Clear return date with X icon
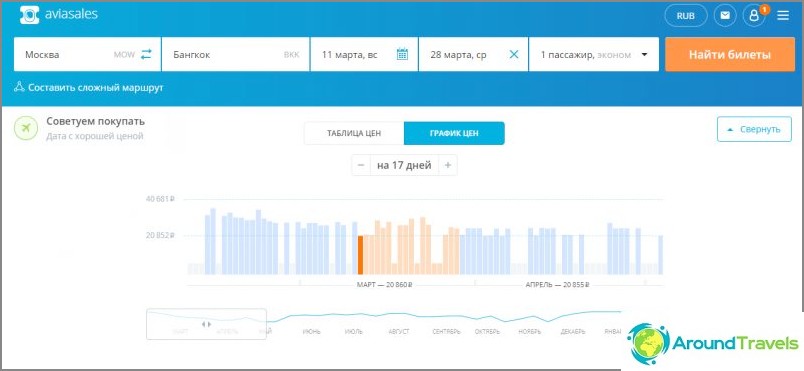Screen dimensions: 804x371 click(x=514, y=54)
